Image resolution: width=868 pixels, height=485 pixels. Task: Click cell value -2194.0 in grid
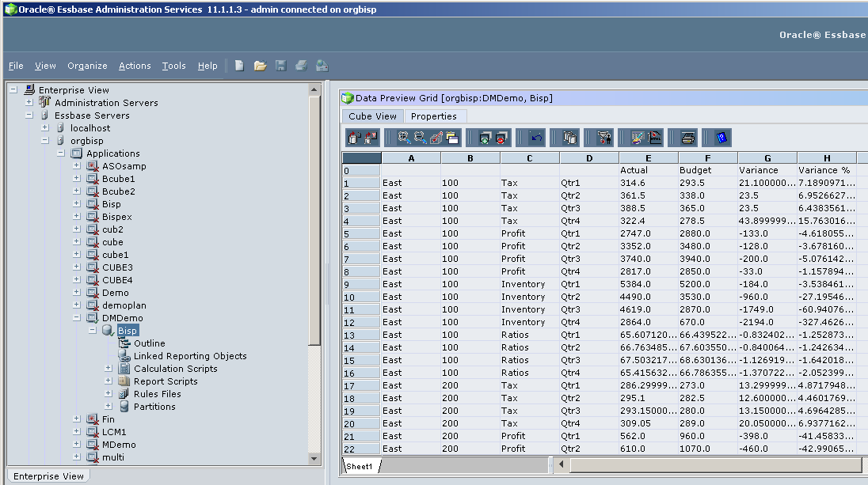click(x=767, y=323)
